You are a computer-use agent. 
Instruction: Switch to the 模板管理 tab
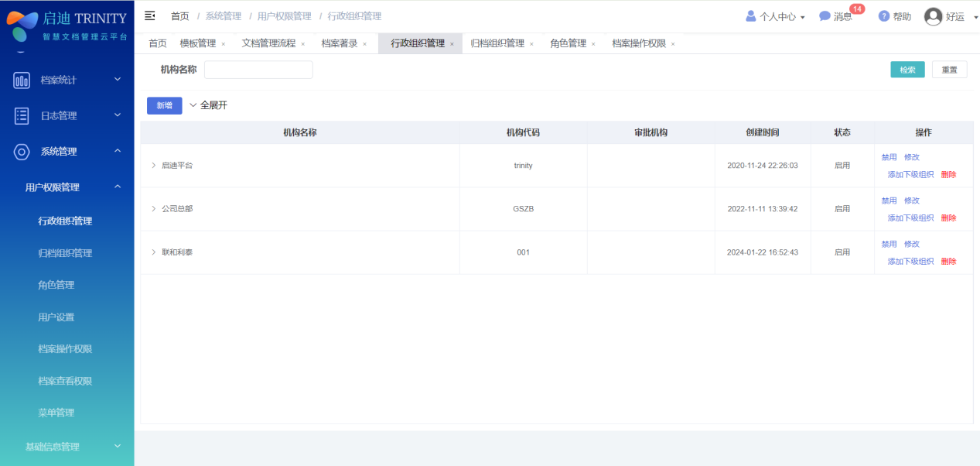(x=198, y=43)
